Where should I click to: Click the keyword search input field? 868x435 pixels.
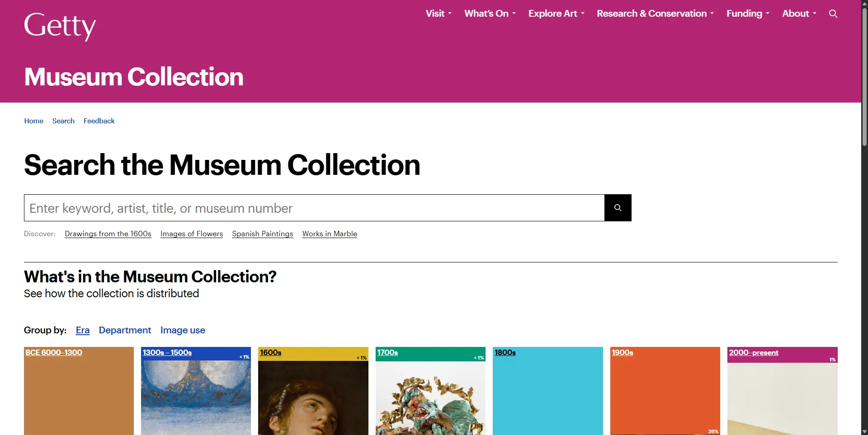click(314, 207)
